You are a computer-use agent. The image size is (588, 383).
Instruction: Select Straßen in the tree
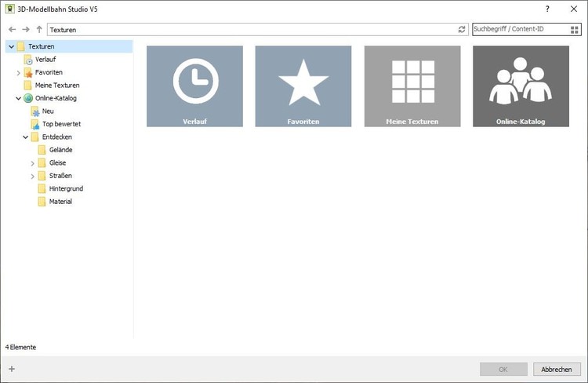(60, 176)
